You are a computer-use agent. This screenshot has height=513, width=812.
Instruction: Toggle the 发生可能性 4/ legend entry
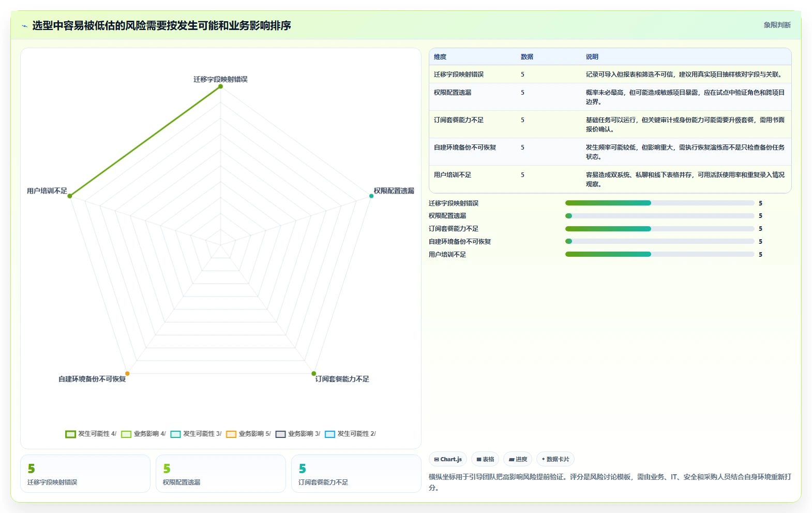point(91,434)
